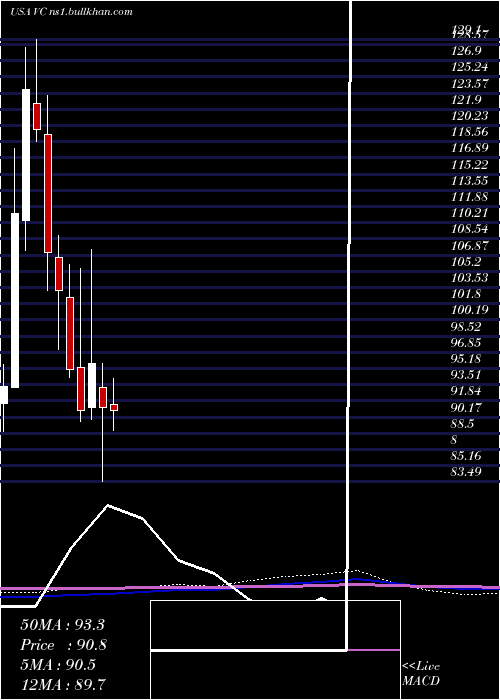Select the 115.22 price axis label
Screen dimensions: 500x700
click(470, 165)
